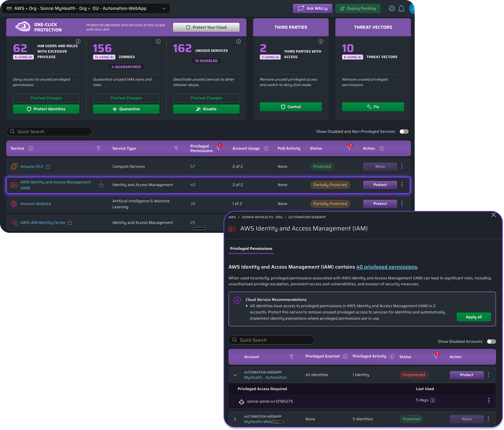Open the AWS org scope dropdown
The height and width of the screenshot is (430, 504).
pyautogui.click(x=86, y=8)
